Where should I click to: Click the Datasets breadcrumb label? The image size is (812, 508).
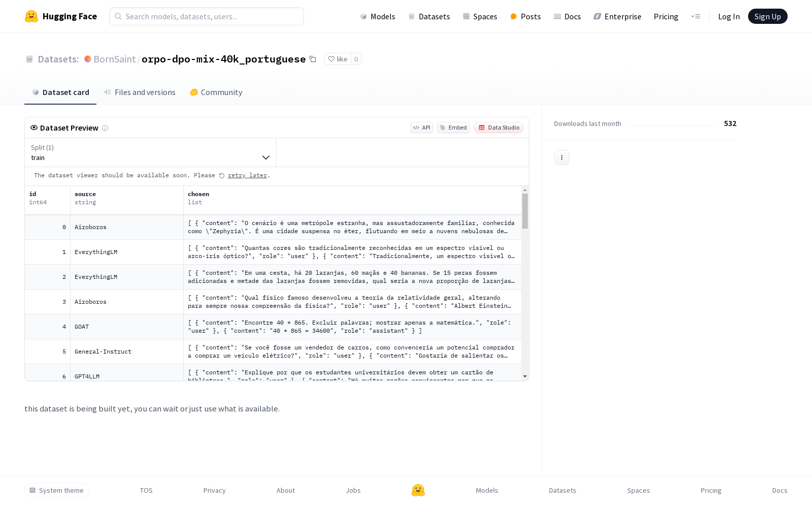pos(58,59)
